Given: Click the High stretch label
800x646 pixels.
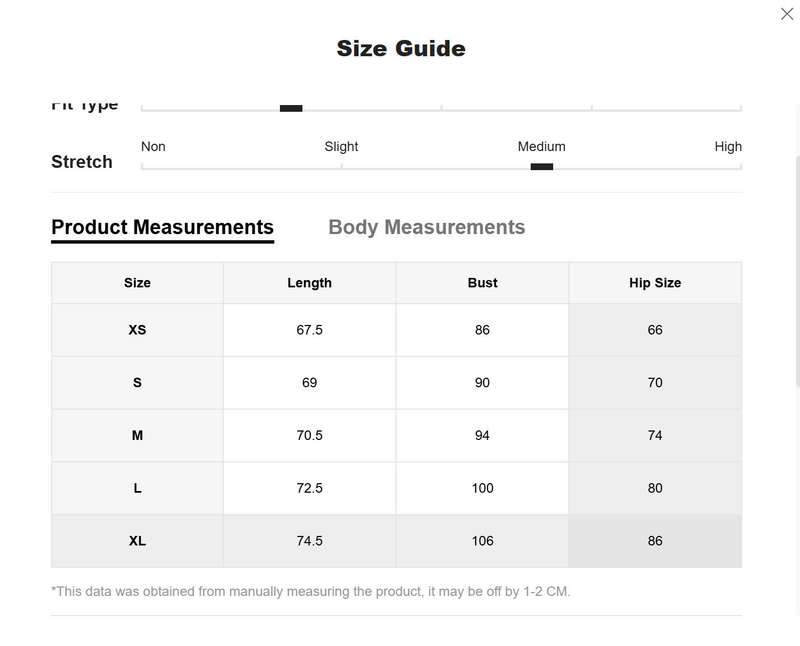Looking at the screenshot, I should (728, 146).
